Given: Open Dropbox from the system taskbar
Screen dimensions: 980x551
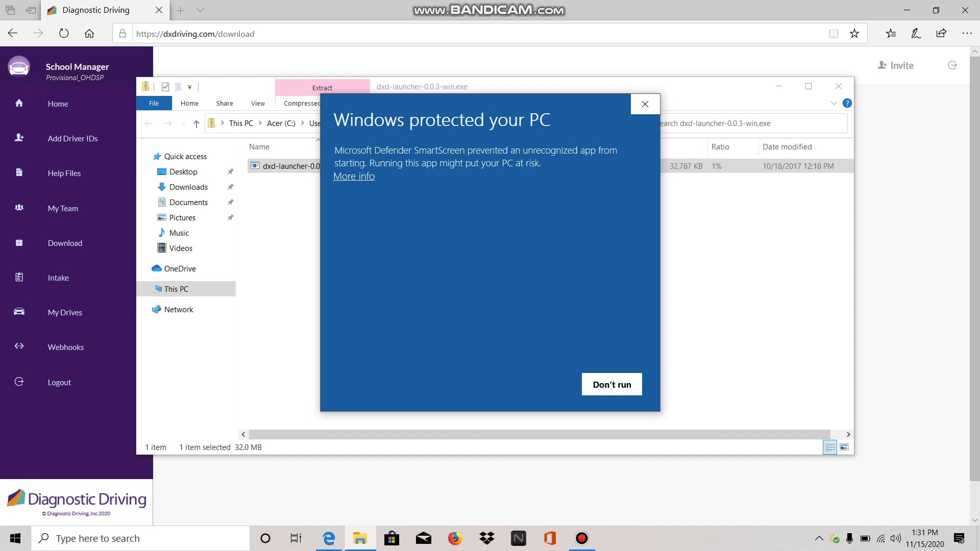Looking at the screenshot, I should 487,538.
